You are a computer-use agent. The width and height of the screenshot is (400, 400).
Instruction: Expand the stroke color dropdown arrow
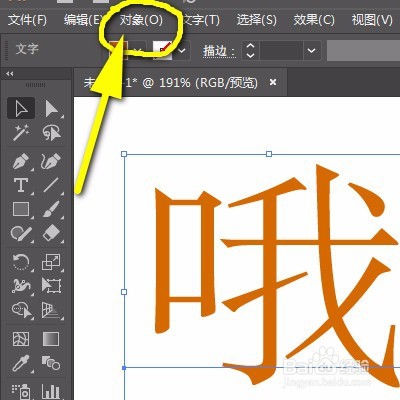[182, 51]
